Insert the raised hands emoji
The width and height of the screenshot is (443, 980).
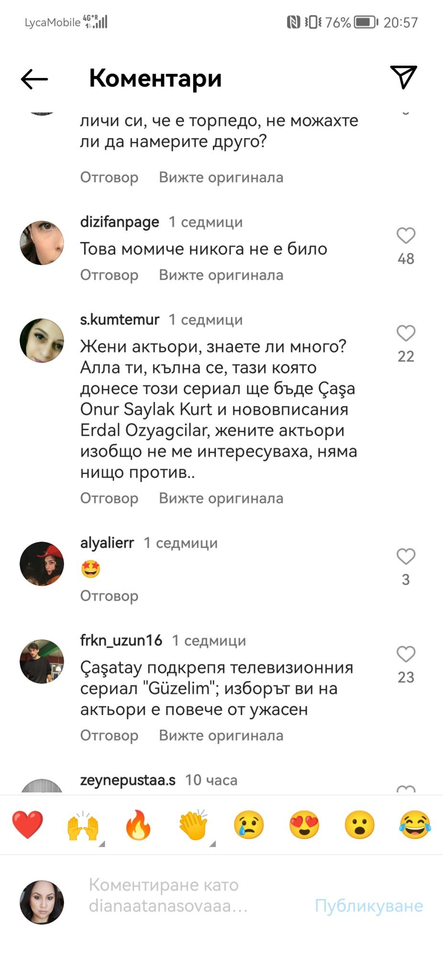point(83,824)
